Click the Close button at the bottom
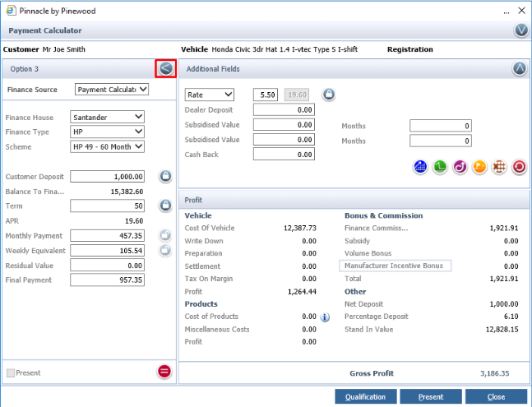The height and width of the screenshot is (407, 532). (x=496, y=396)
